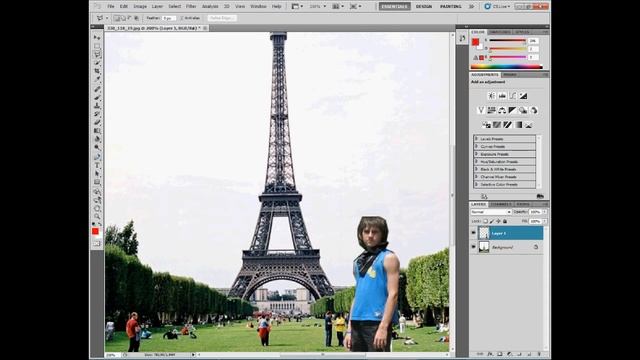Screen dimensions: 640x360
Task: Open the Select menu
Action: pyautogui.click(x=175, y=7)
